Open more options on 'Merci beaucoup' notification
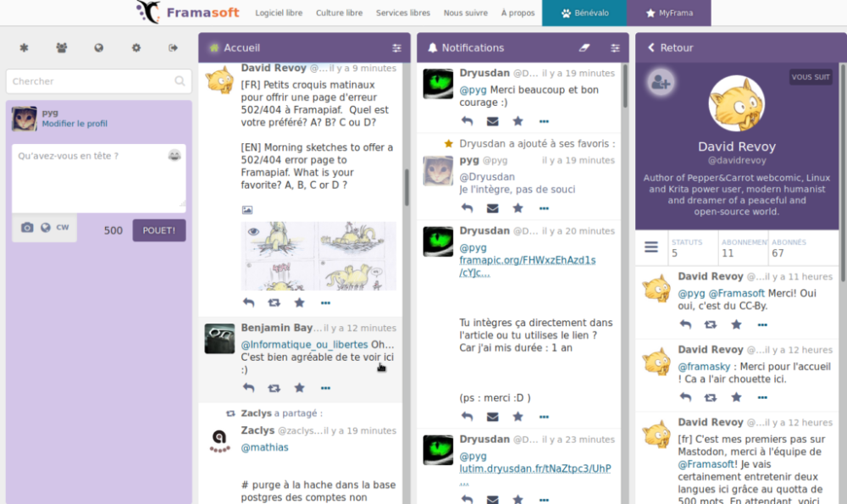 pyautogui.click(x=544, y=121)
